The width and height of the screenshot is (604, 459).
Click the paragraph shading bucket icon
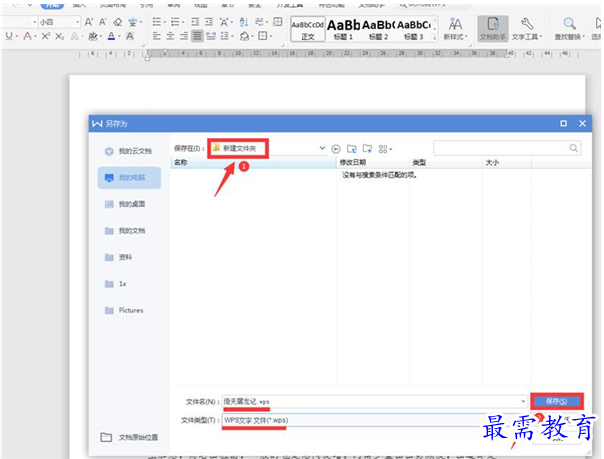pos(244,36)
